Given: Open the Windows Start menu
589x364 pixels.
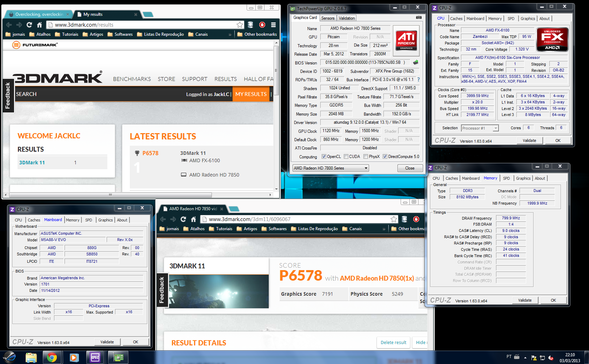Looking at the screenshot, I should coord(10,358).
